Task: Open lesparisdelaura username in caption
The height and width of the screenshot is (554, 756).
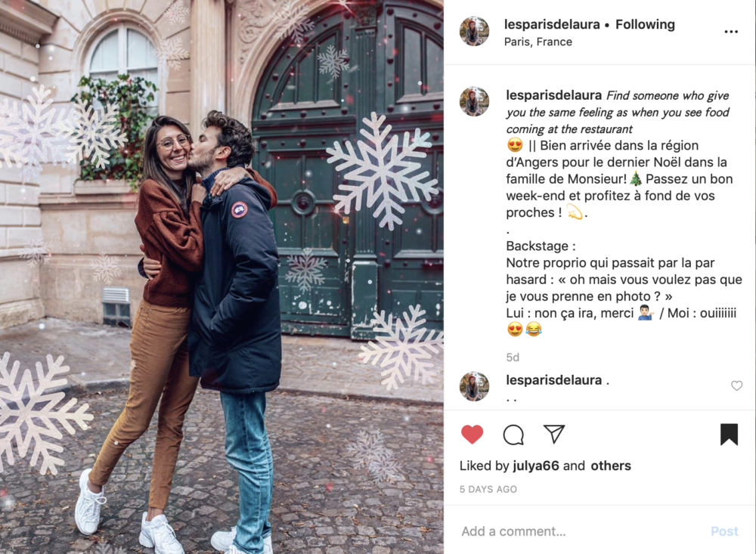Action: 553,95
